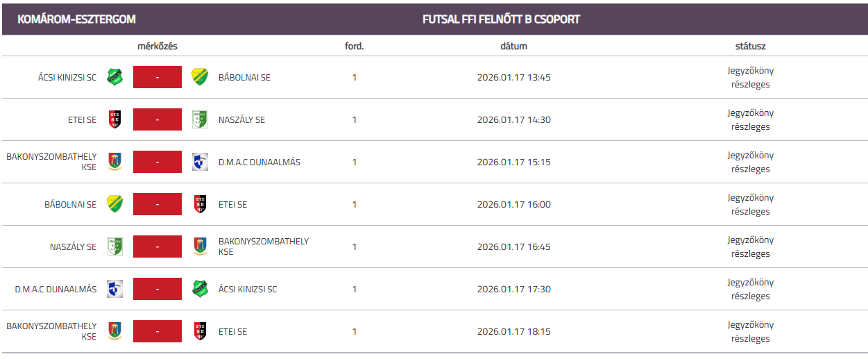868x359 pixels.
Task: Select the D.M.A.C Dunaalmás name in the 17:30 match
Action: [x=56, y=289]
